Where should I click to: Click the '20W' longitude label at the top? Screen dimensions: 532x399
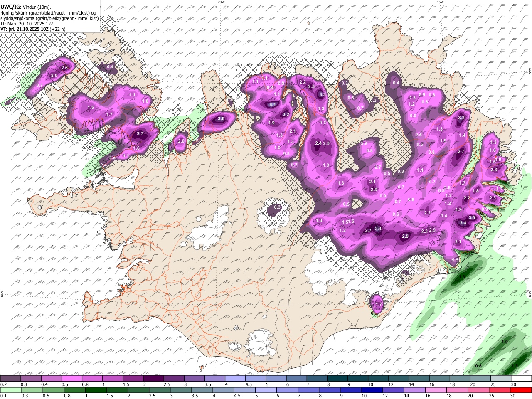click(221, 2)
